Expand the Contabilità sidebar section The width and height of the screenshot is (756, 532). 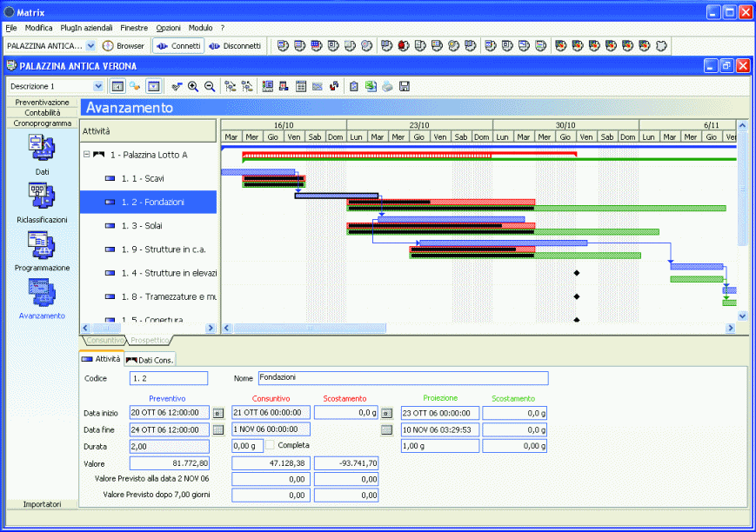pos(42,113)
